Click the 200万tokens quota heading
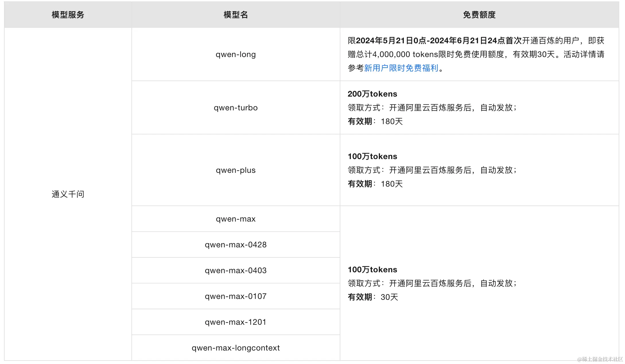Screen dimensions: 625x364 pos(372,94)
